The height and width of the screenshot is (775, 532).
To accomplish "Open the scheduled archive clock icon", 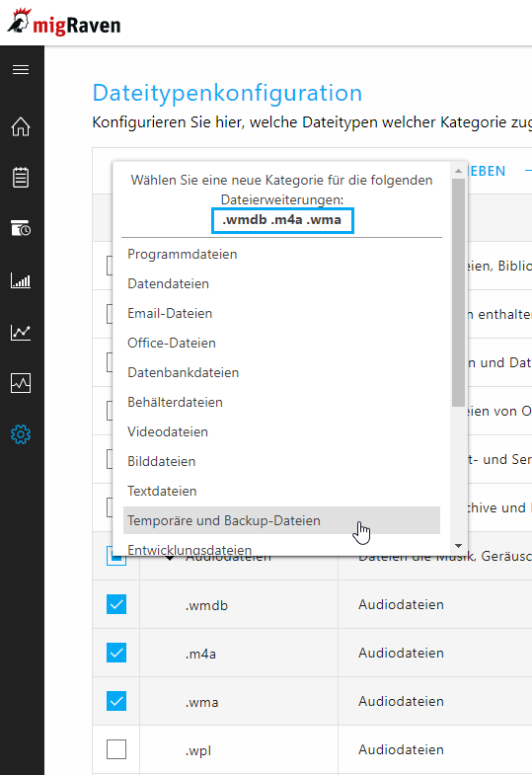I will (x=21, y=228).
